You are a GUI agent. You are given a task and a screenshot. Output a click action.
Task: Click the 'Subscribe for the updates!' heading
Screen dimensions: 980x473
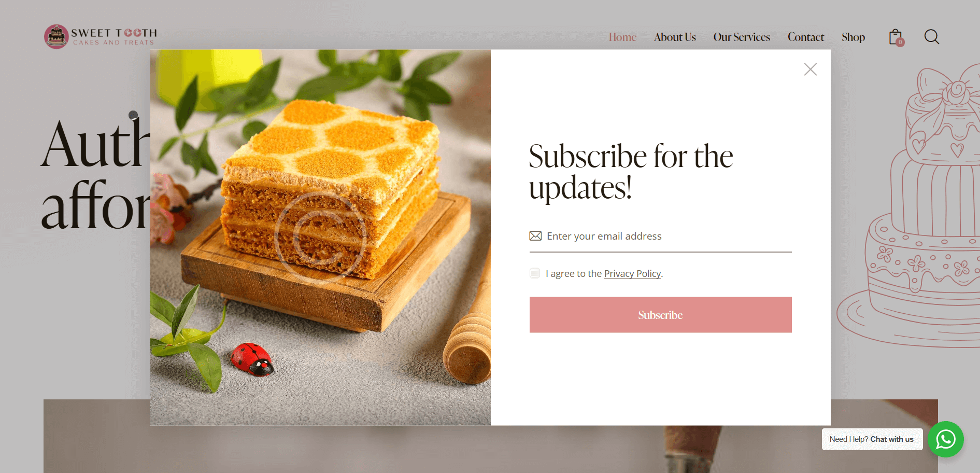(631, 171)
